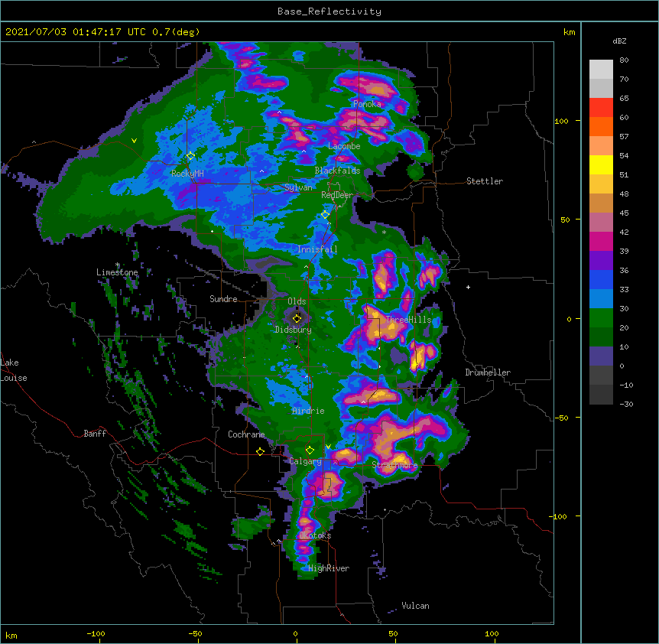The width and height of the screenshot is (659, 644).
Task: Click the yellow diamond marker above Calgary label
Action: [310, 450]
